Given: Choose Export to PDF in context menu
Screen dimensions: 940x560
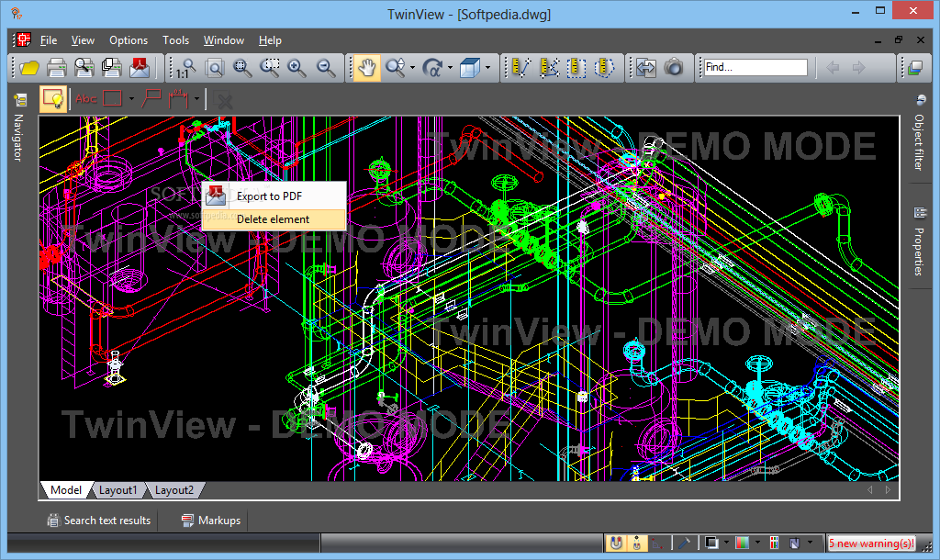Looking at the screenshot, I should point(274,196).
